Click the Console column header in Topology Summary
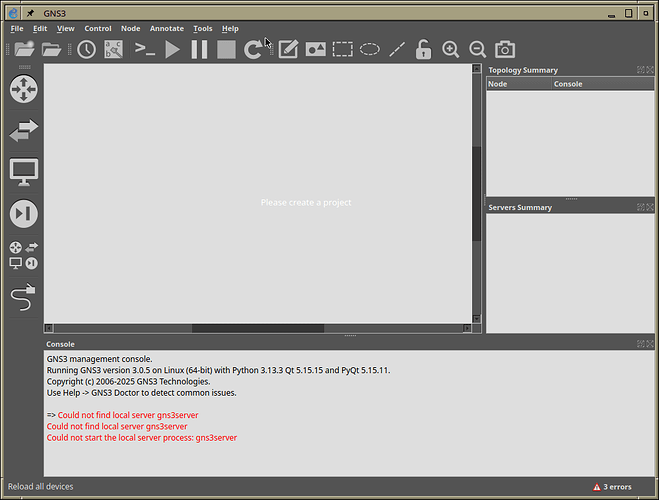 point(603,84)
